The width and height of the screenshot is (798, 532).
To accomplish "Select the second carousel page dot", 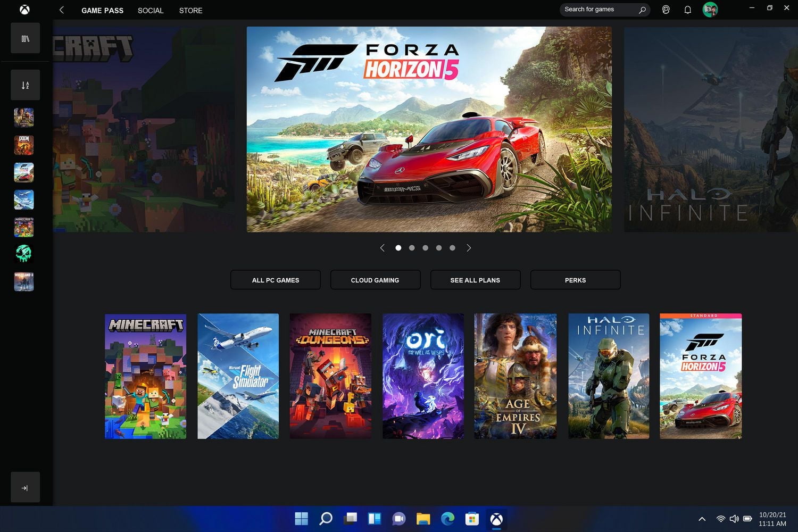I will point(412,248).
